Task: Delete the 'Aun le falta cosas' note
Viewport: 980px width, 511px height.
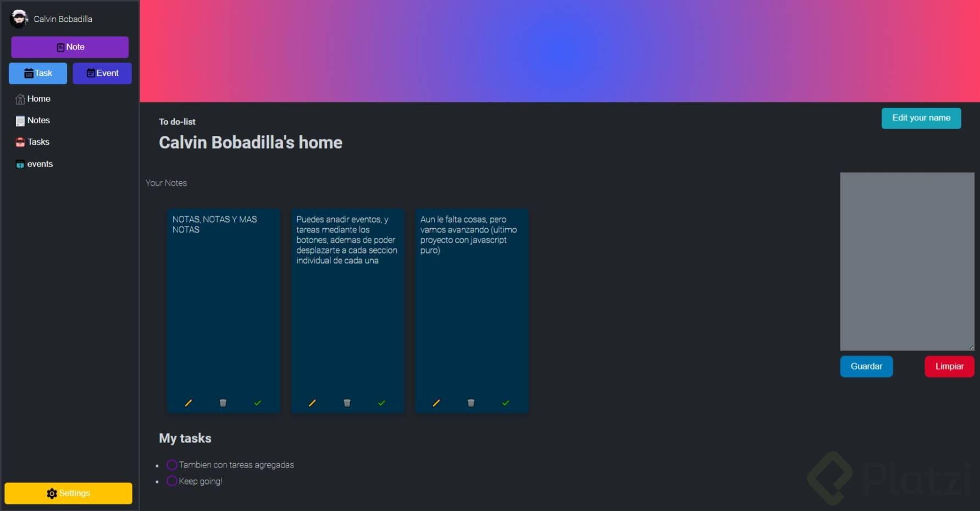Action: [x=471, y=403]
